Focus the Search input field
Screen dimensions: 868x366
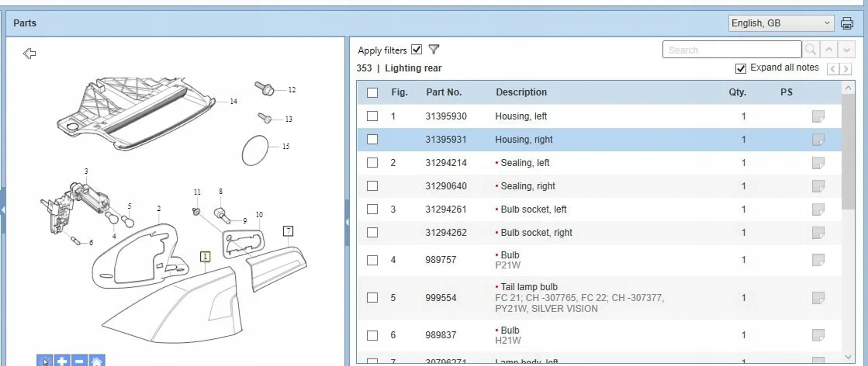732,50
